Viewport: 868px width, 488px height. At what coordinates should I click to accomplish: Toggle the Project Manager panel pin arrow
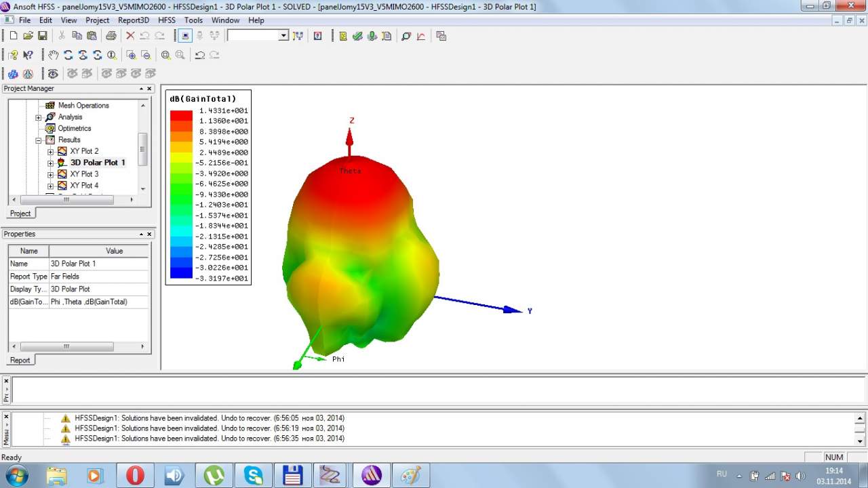(141, 89)
